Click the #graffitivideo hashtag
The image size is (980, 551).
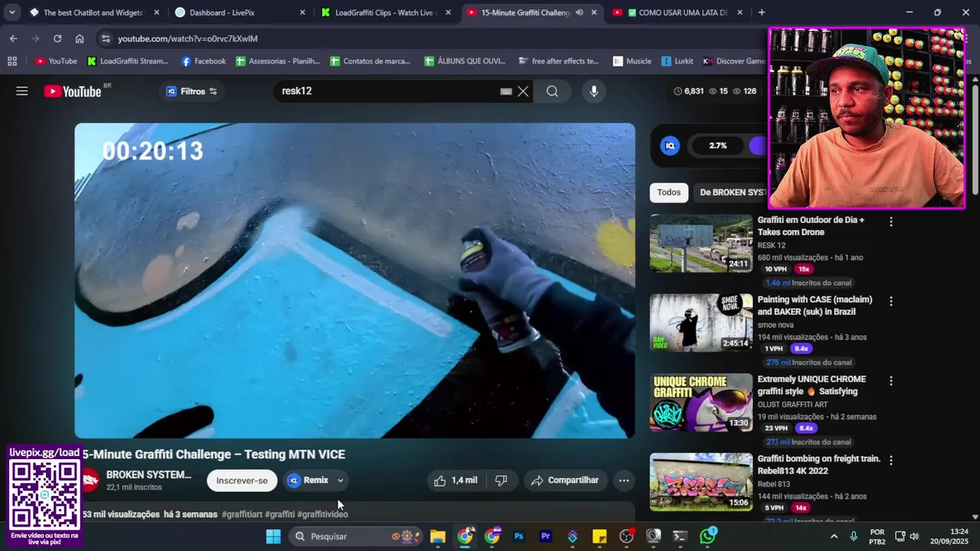point(322,514)
